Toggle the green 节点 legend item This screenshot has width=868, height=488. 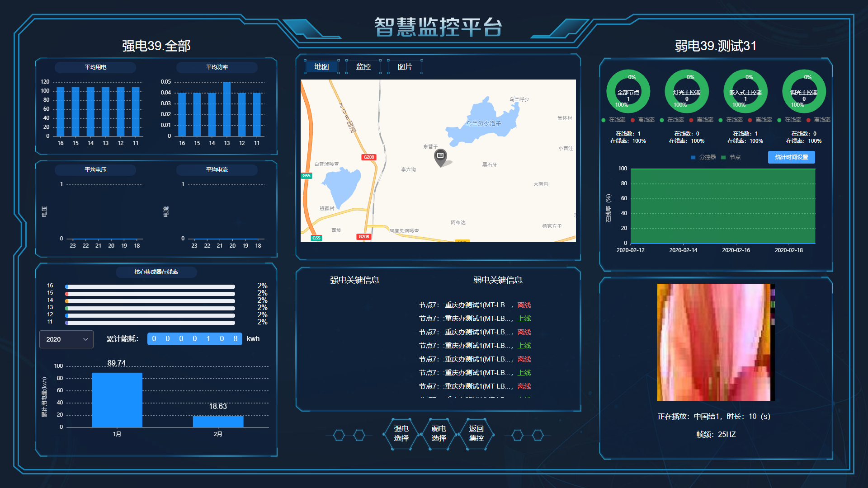click(723, 157)
